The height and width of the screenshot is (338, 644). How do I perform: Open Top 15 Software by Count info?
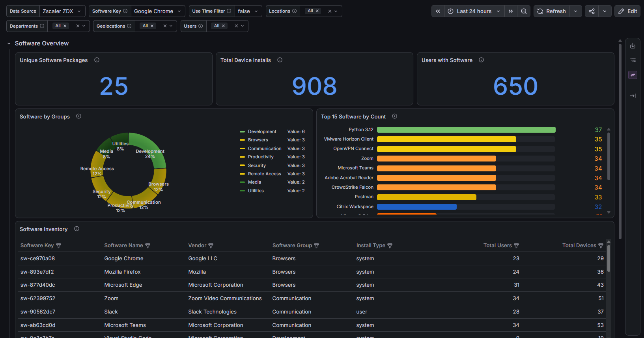click(x=394, y=116)
